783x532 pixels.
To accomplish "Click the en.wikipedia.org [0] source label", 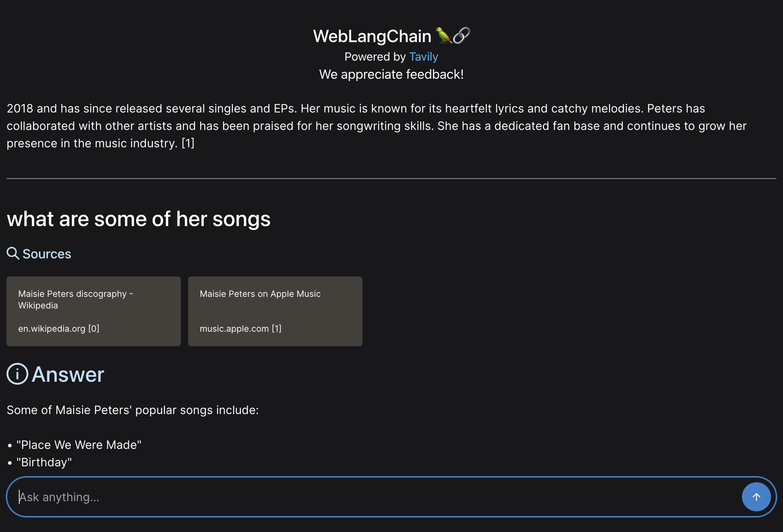I will 59,328.
